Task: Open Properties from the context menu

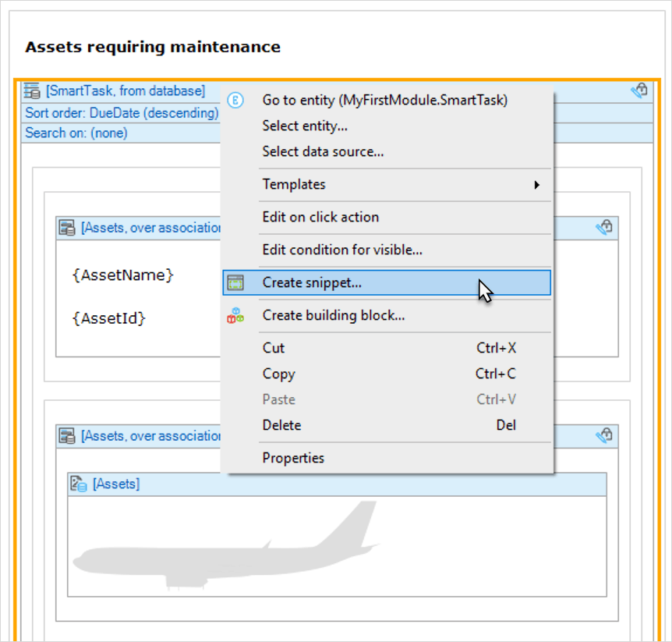Action: (293, 458)
